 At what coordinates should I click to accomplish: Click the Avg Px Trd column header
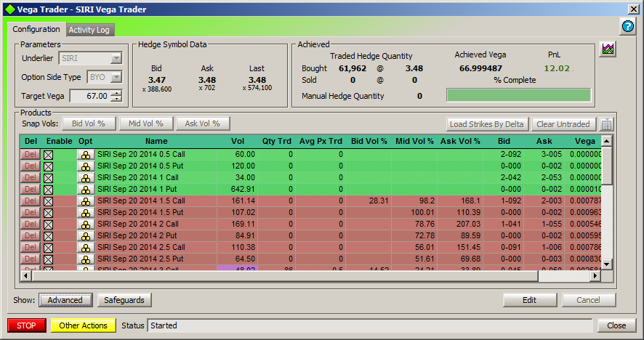[321, 141]
